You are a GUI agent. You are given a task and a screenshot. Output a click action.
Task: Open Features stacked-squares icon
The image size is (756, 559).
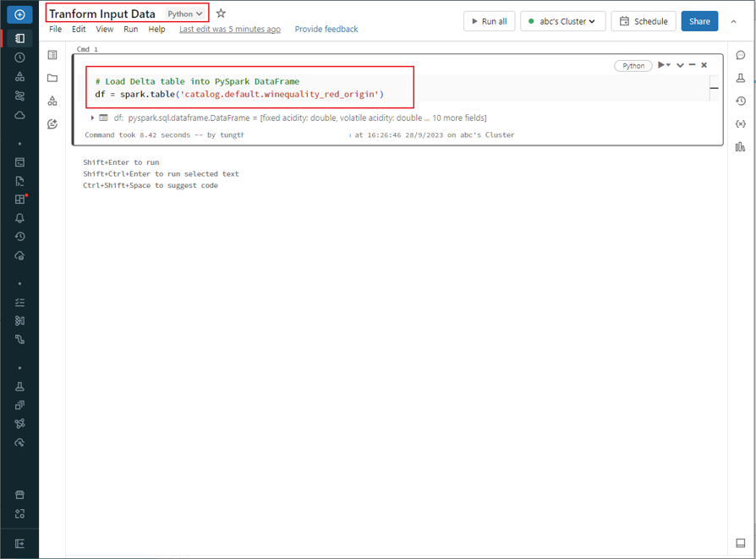coord(19,405)
